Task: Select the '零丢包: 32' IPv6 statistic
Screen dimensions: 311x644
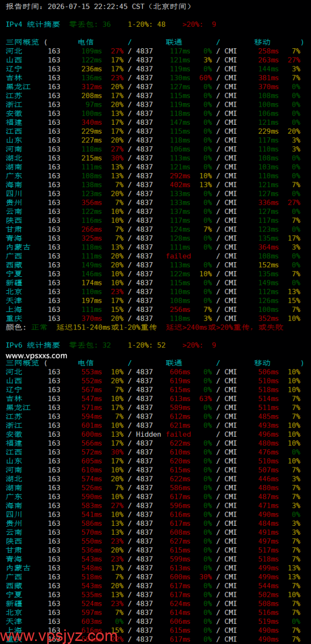Action: [90, 345]
